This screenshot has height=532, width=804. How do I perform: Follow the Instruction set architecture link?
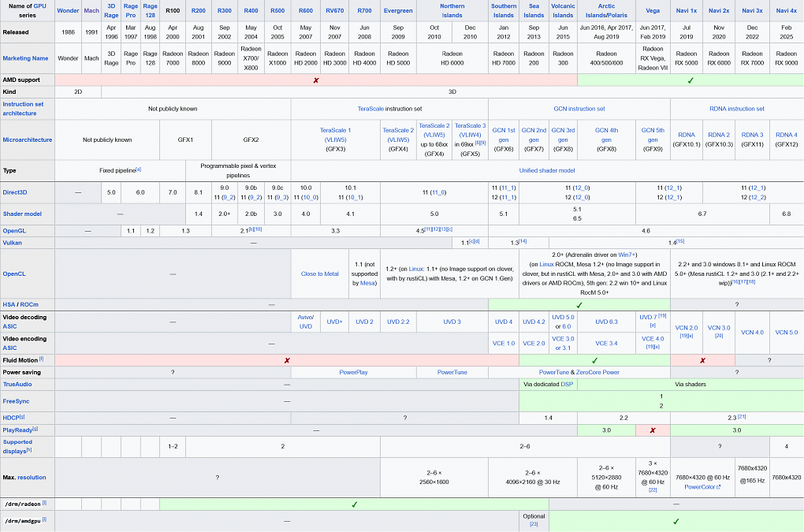coord(23,109)
